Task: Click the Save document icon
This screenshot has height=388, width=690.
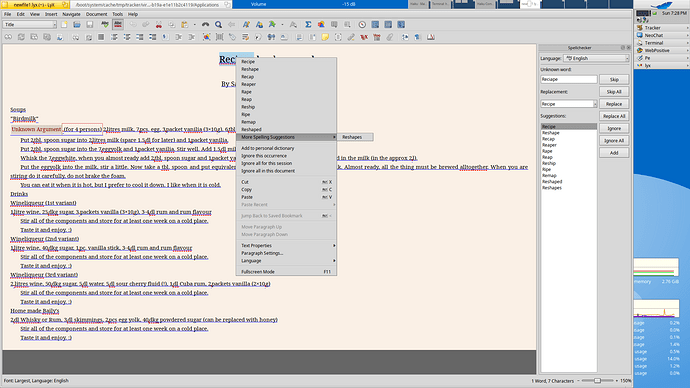Action: point(89,25)
